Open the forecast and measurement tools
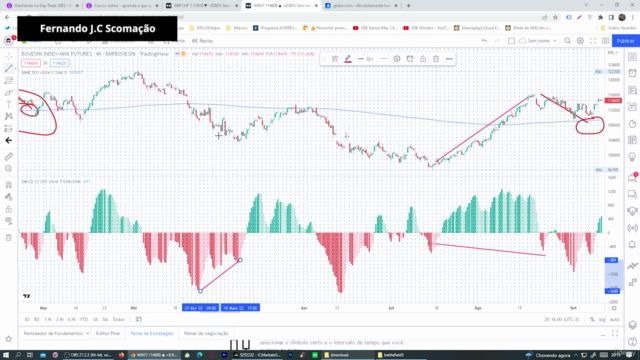 click(9, 129)
